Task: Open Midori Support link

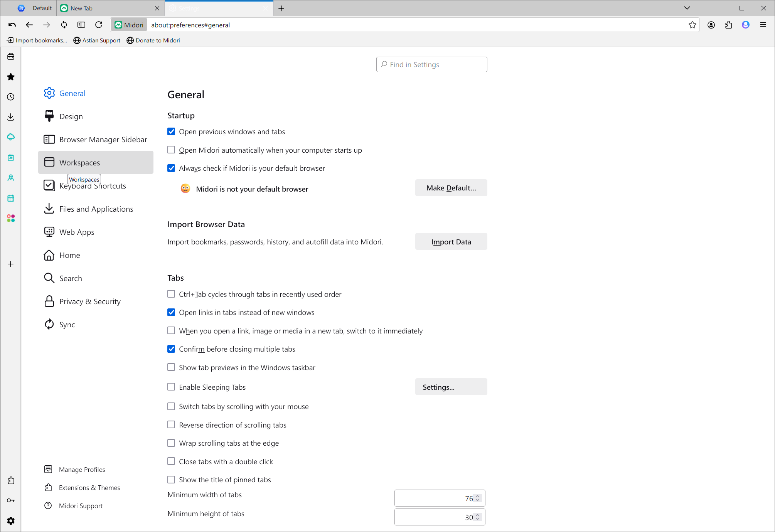Action: pos(74,506)
